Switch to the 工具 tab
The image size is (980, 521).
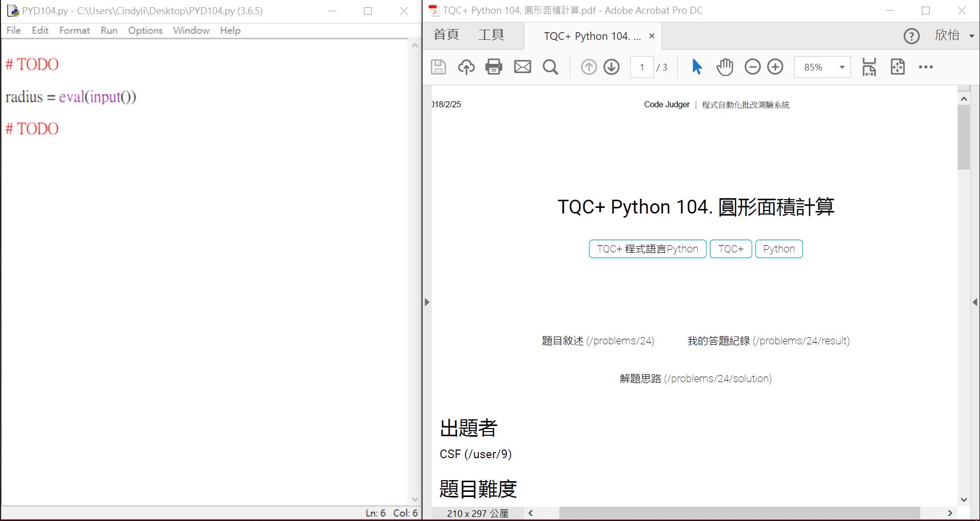tap(491, 35)
